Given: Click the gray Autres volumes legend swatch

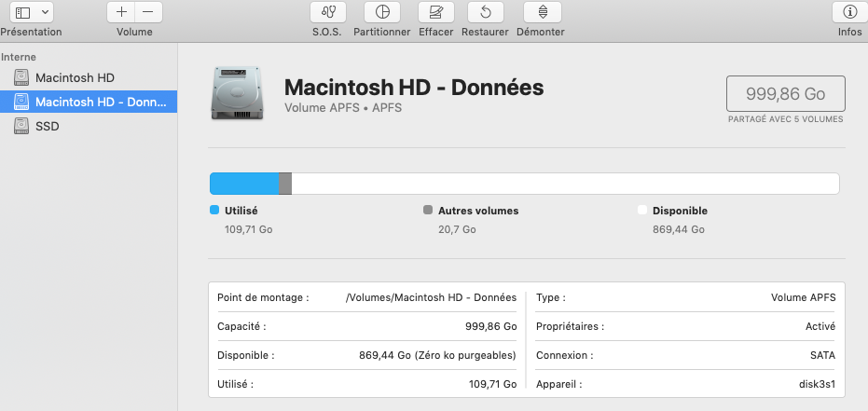Looking at the screenshot, I should click(428, 211).
